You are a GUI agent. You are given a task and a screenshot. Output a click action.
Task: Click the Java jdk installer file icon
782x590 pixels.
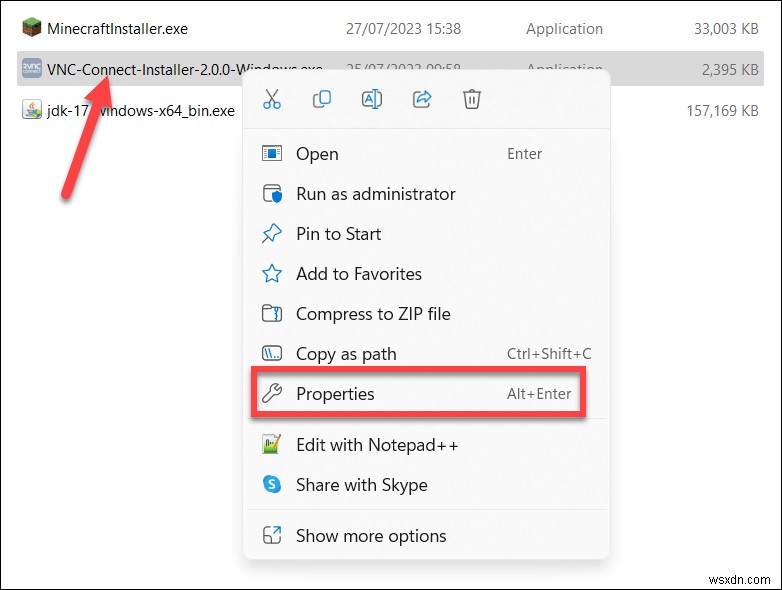31,109
